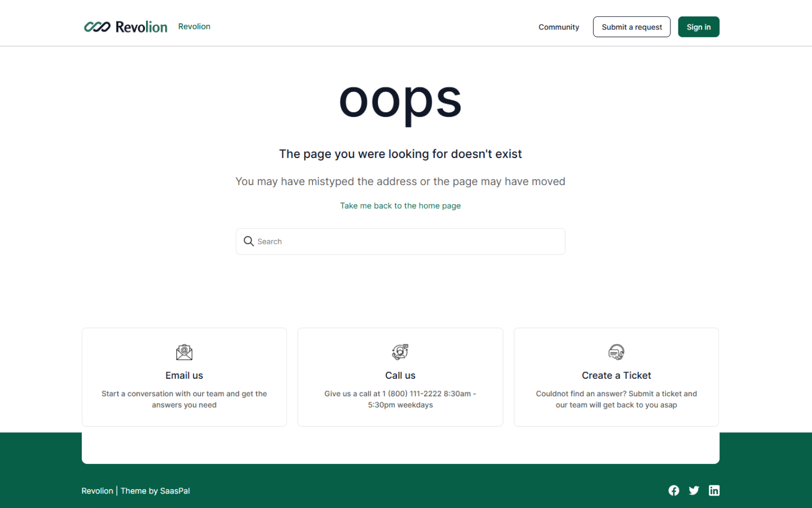Click the email envelope icon
812x508 pixels.
[x=184, y=352]
